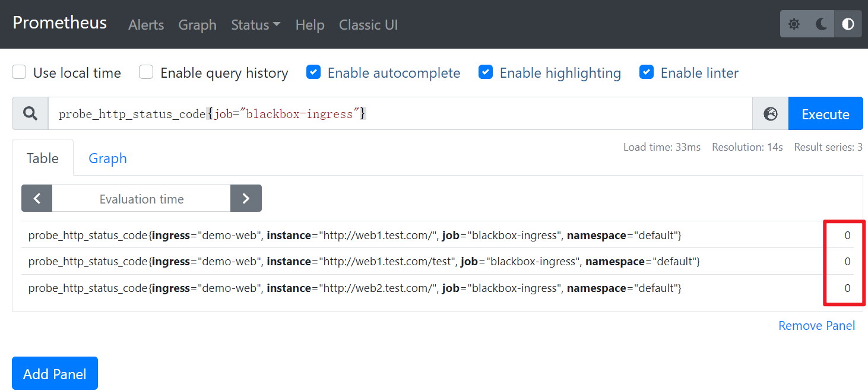Uncheck the Enable linter option

coord(647,72)
